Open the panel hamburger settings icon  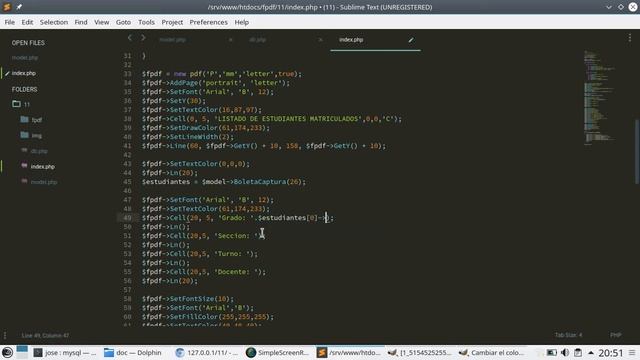(632, 353)
